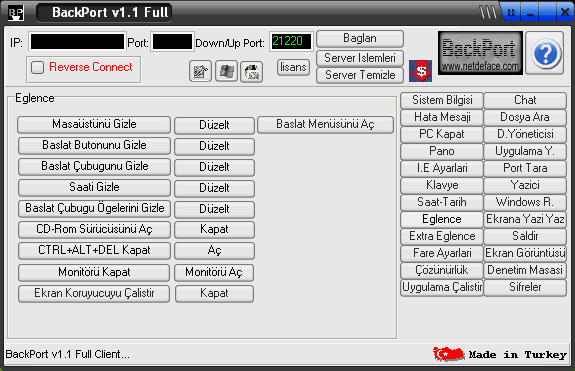Click Düzelt next to Baslat Çubugunu Gizle
Image resolution: width=575 pixels, height=371 pixels.
tap(214, 167)
